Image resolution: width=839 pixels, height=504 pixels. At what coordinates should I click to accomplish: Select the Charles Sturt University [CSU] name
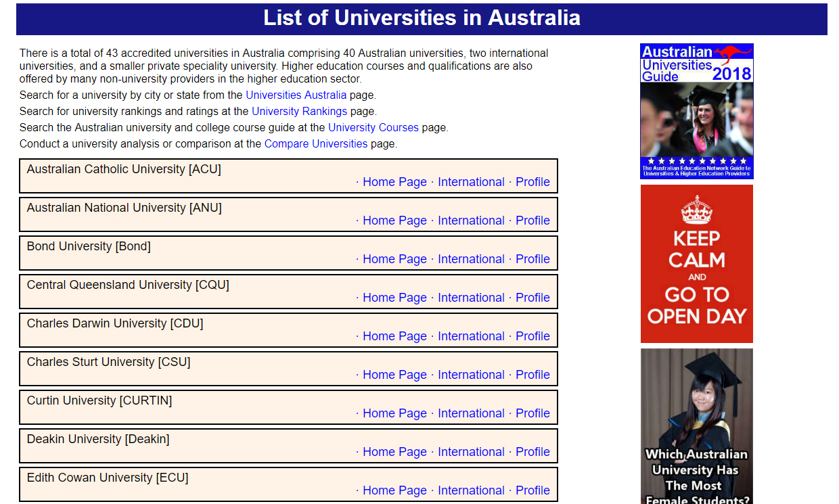(108, 362)
